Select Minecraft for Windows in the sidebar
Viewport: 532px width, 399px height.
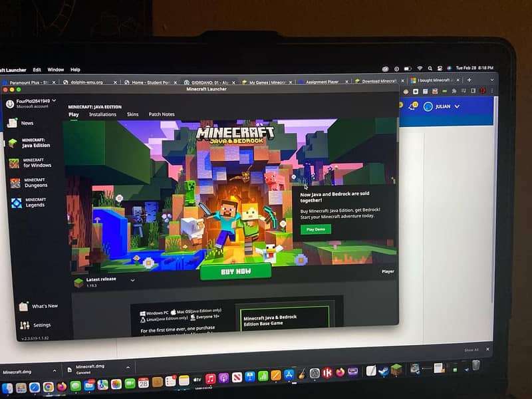point(31,163)
